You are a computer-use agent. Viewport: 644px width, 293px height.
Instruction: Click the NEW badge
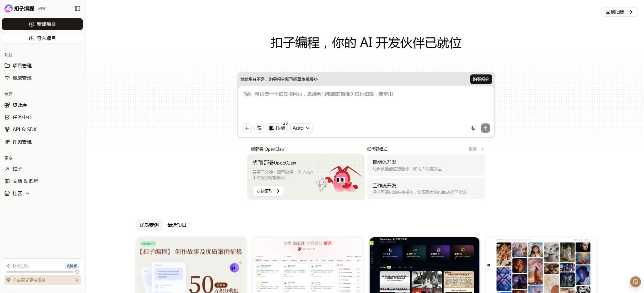point(42,9)
